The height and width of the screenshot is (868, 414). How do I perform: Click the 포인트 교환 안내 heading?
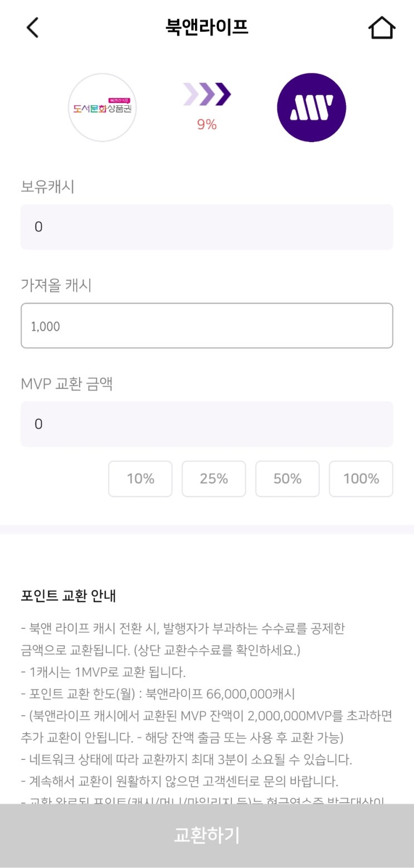[69, 596]
